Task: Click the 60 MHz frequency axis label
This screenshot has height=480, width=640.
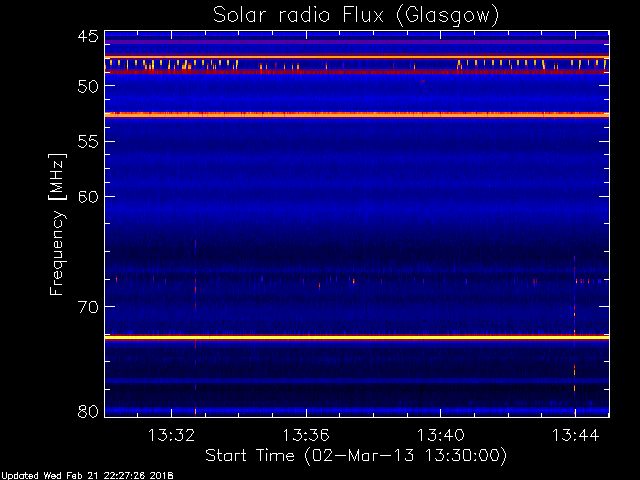Action: coord(88,197)
